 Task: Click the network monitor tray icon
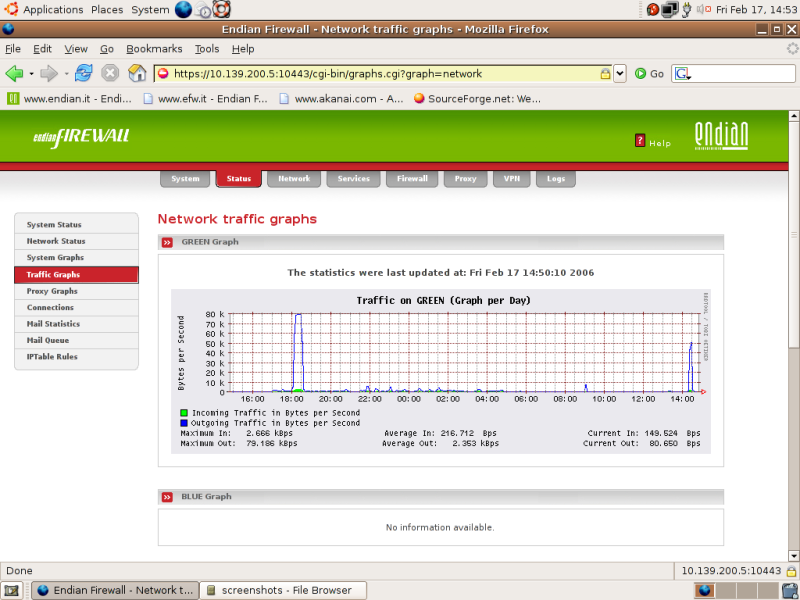coord(669,9)
